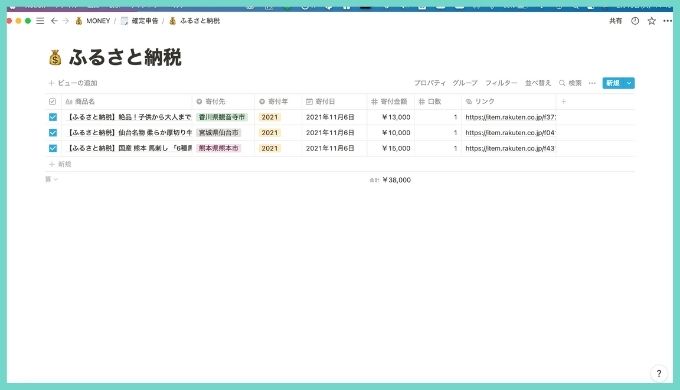The image size is (680, 390).
Task: Select the 宮城県仙台市 tag
Action: 219,133
